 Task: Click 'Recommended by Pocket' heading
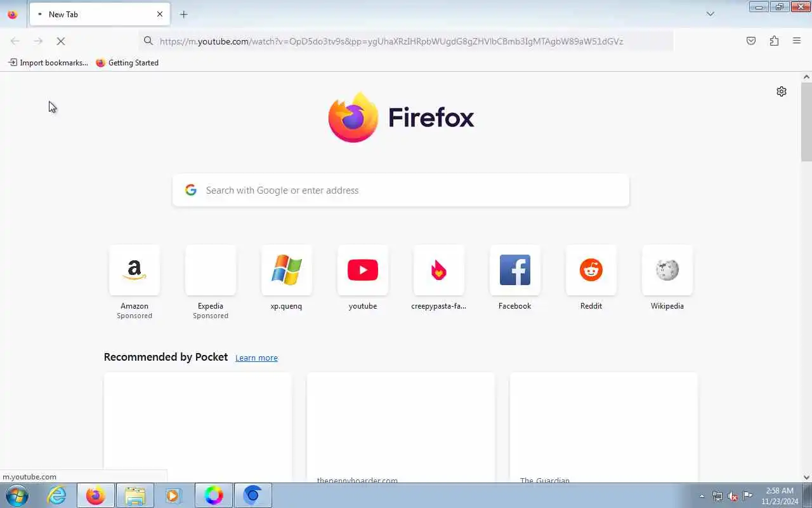tap(166, 357)
